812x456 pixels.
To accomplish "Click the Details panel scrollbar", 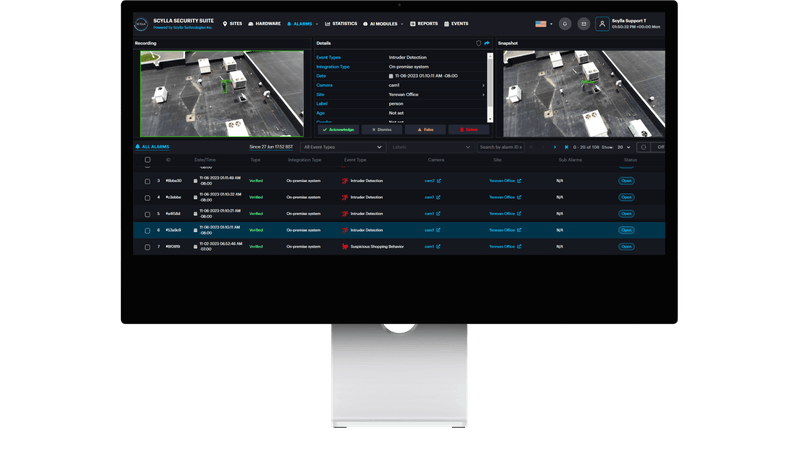I will (x=490, y=88).
